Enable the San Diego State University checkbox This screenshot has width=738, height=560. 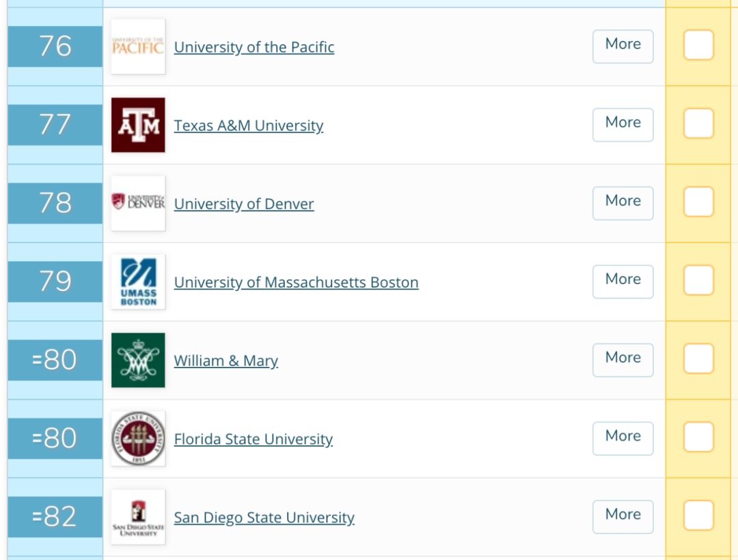(x=698, y=516)
